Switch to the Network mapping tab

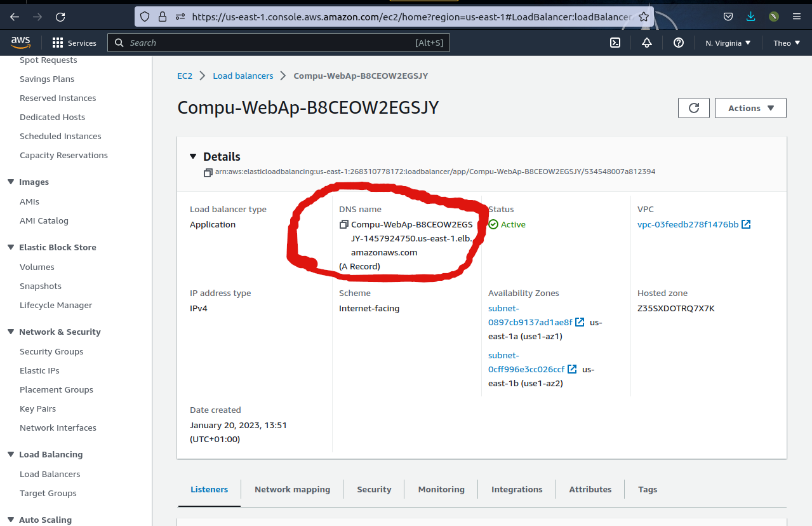point(292,489)
